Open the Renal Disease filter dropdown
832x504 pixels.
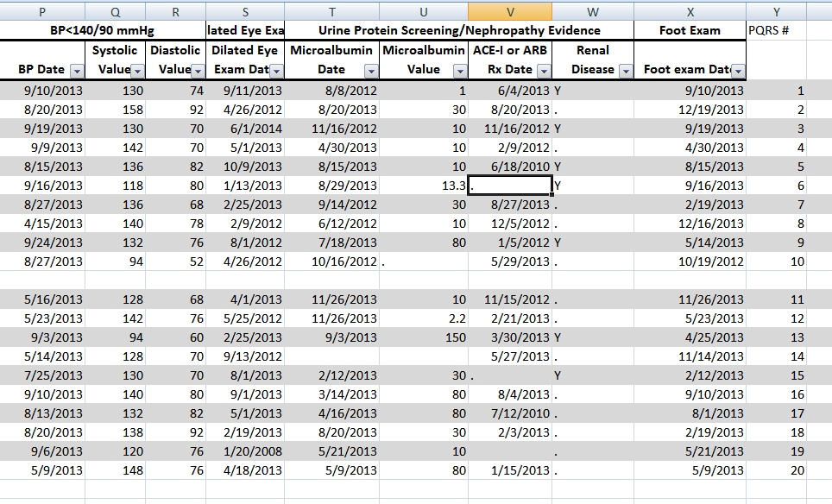click(626, 71)
